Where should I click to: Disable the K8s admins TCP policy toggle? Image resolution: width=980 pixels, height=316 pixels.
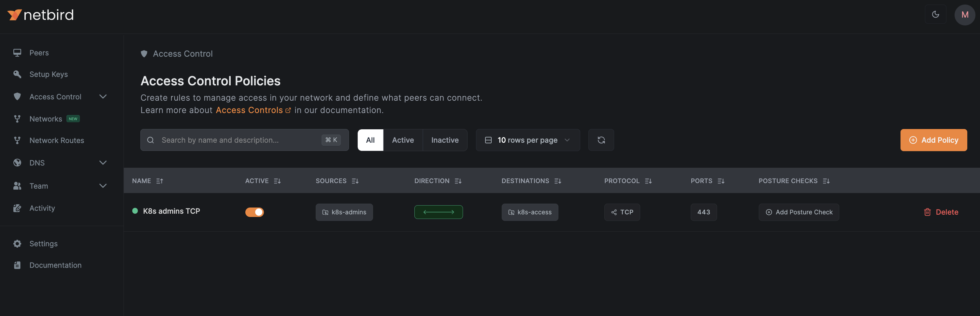point(254,212)
